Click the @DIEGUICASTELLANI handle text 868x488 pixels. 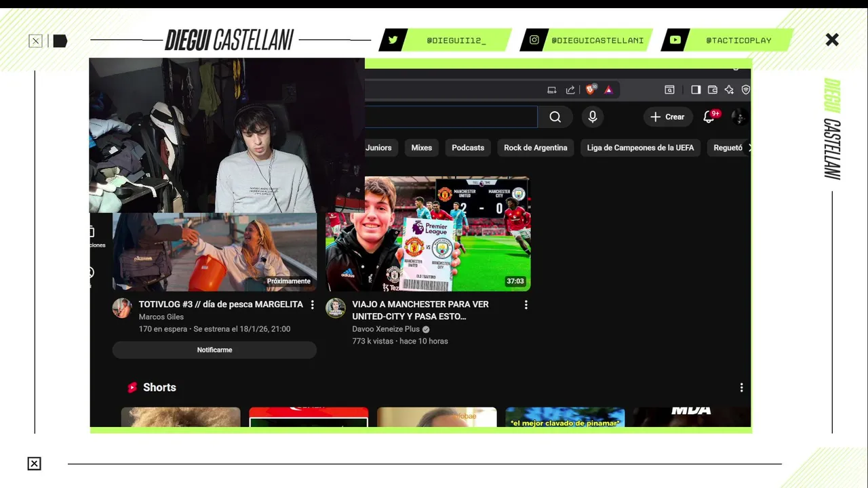point(597,41)
